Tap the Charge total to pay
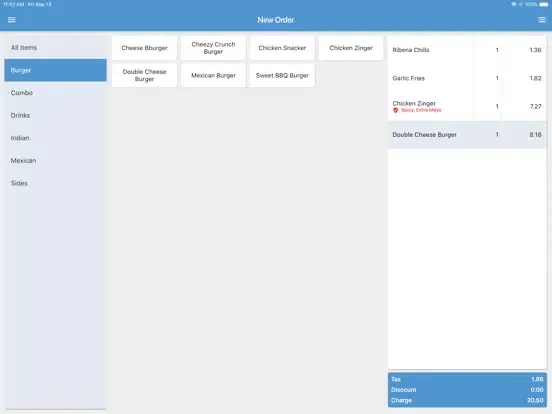 pos(467,400)
